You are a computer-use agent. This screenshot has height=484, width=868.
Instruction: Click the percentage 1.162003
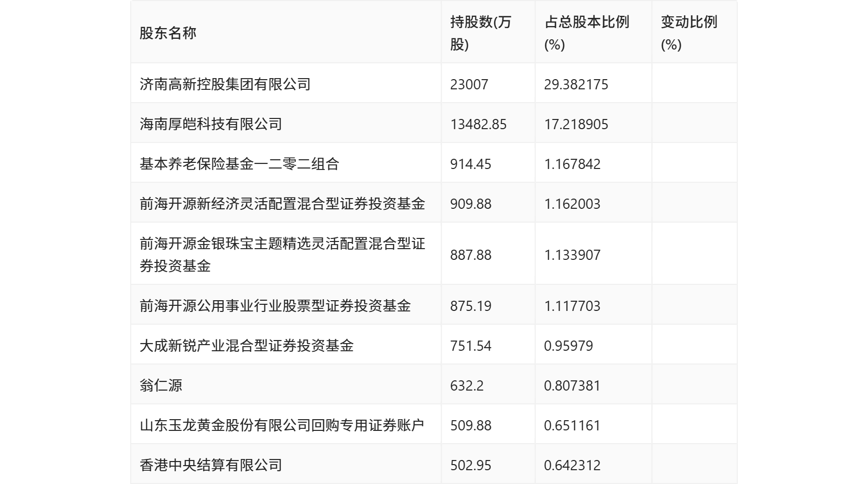[572, 204]
